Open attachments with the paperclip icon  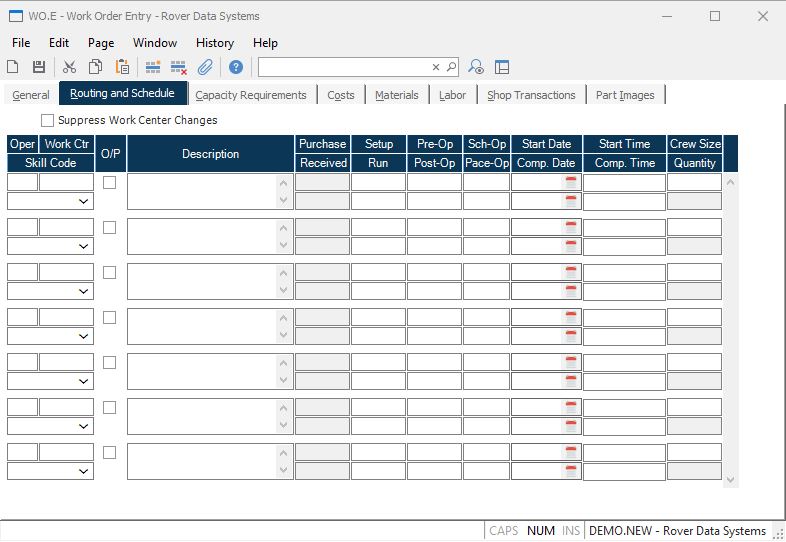point(205,67)
